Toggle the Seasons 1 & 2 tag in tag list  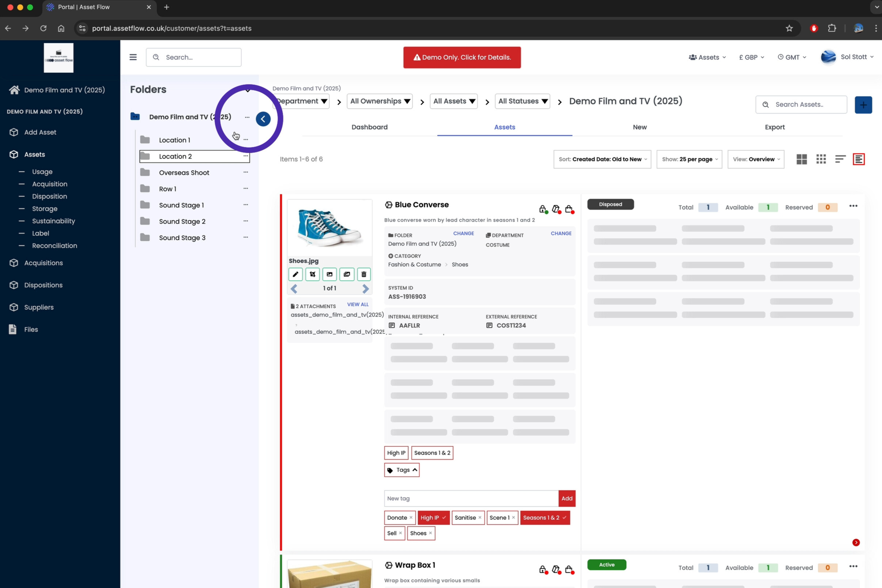545,518
